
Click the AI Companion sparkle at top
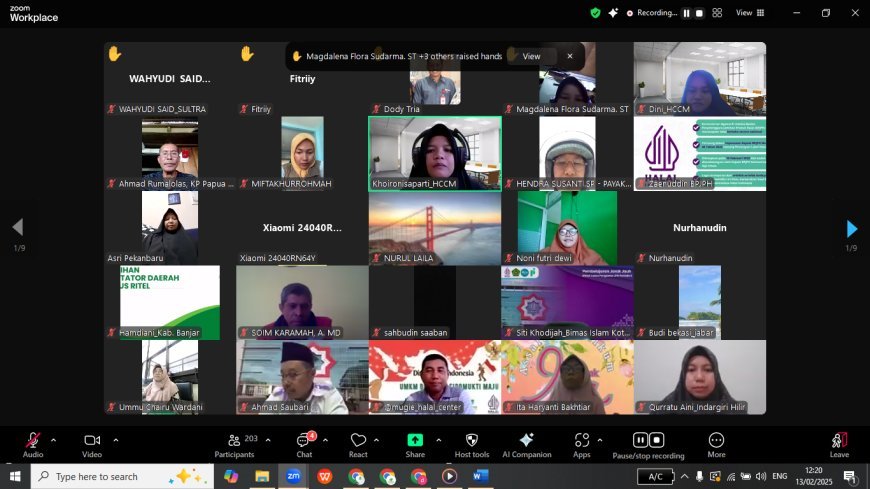point(613,13)
